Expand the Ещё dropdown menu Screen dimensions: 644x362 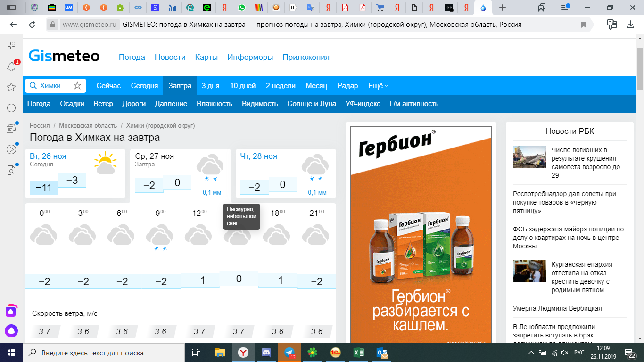[378, 86]
